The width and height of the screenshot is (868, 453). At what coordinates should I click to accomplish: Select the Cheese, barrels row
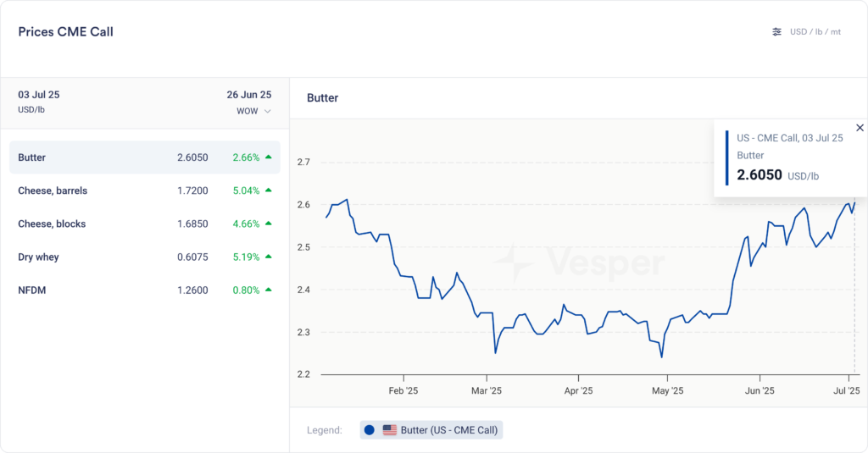point(144,191)
